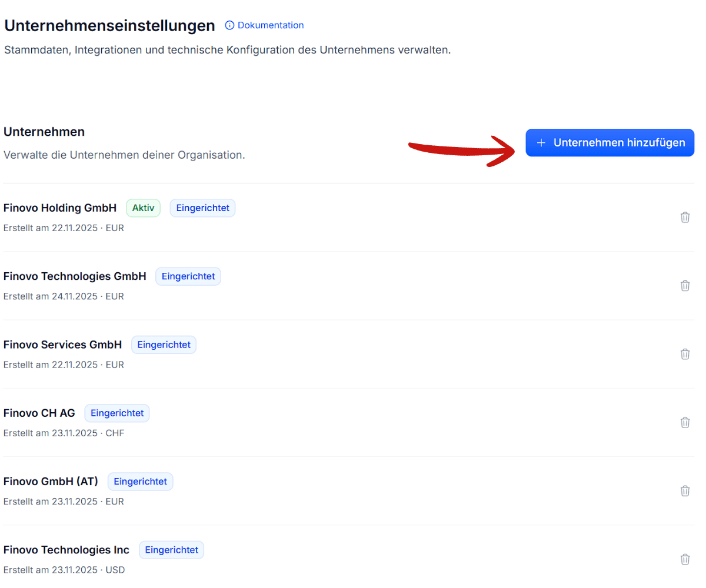This screenshot has width=706, height=588.
Task: Click Eingerichtet badge of Finovo Technologies Inc
Action: coord(172,550)
